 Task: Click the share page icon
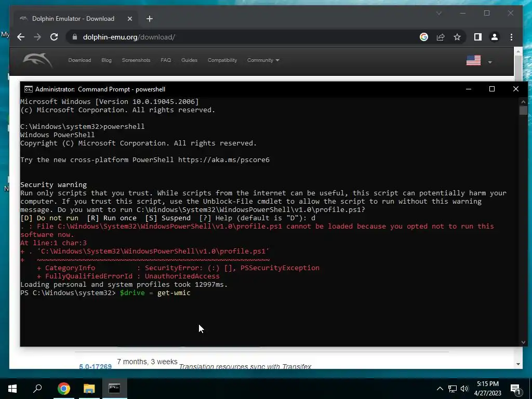coord(441,37)
